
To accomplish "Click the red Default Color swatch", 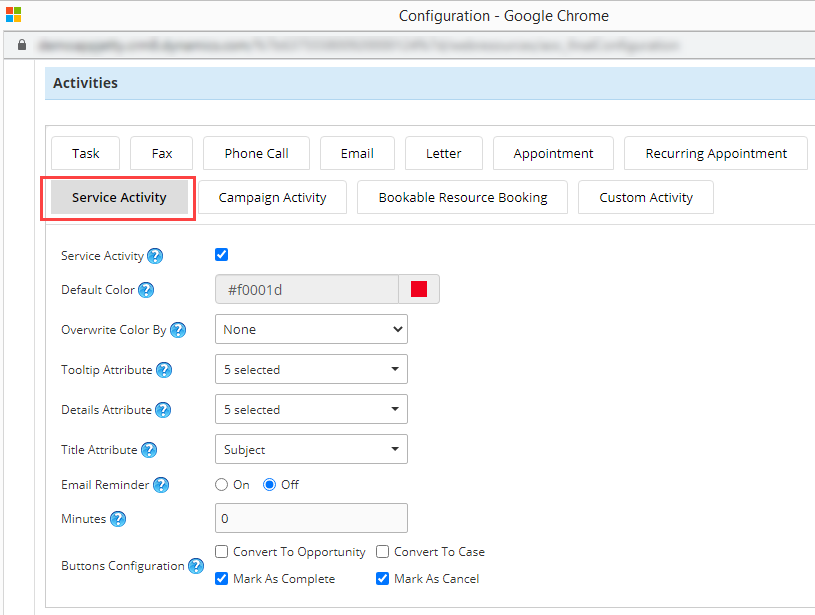I will [419, 289].
